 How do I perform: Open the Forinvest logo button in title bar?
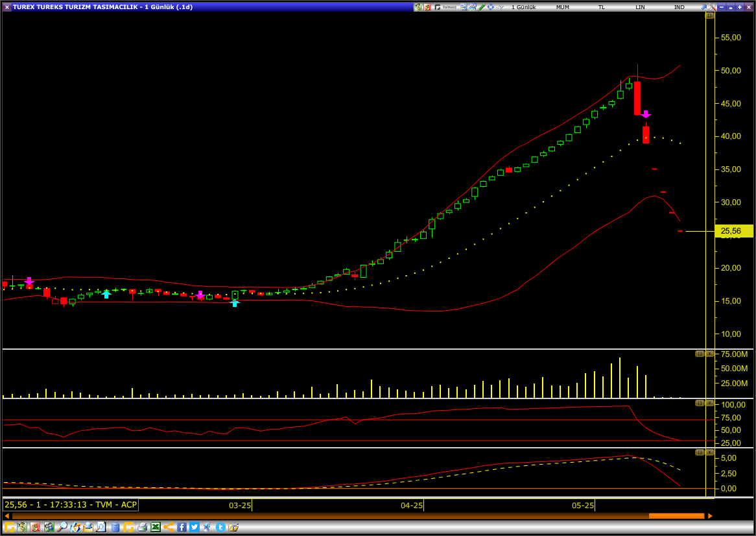tap(445, 7)
